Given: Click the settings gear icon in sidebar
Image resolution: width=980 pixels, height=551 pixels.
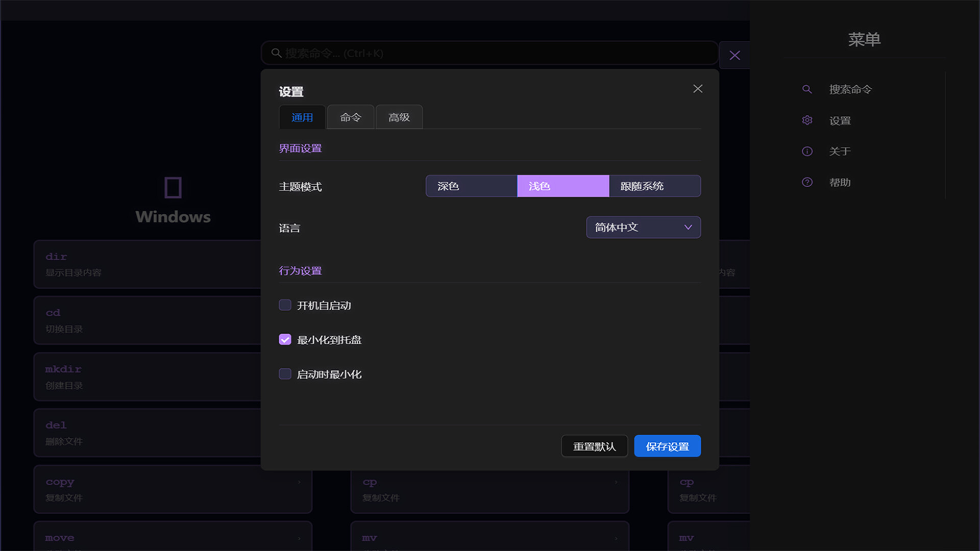Looking at the screenshot, I should pos(807,120).
